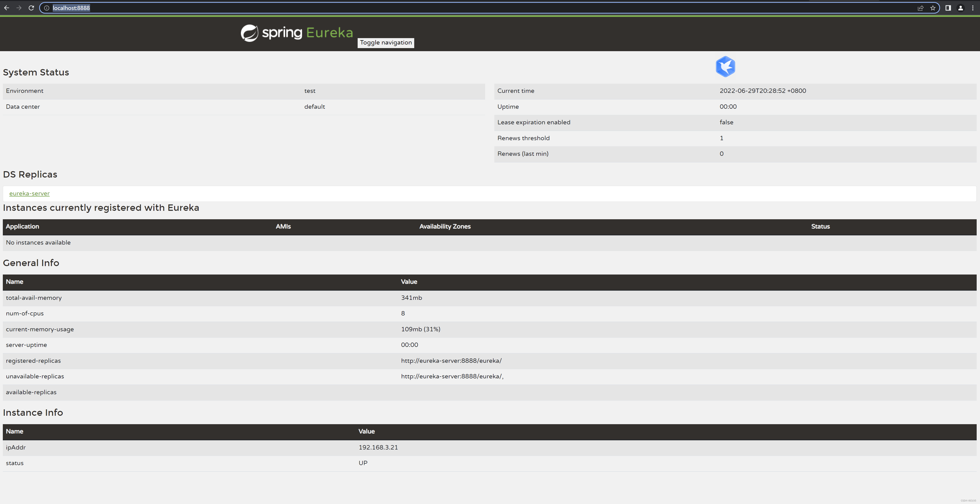Select the timestamp 2022-06-29T20:28:52 +0800
This screenshot has height=504, width=980.
click(763, 91)
